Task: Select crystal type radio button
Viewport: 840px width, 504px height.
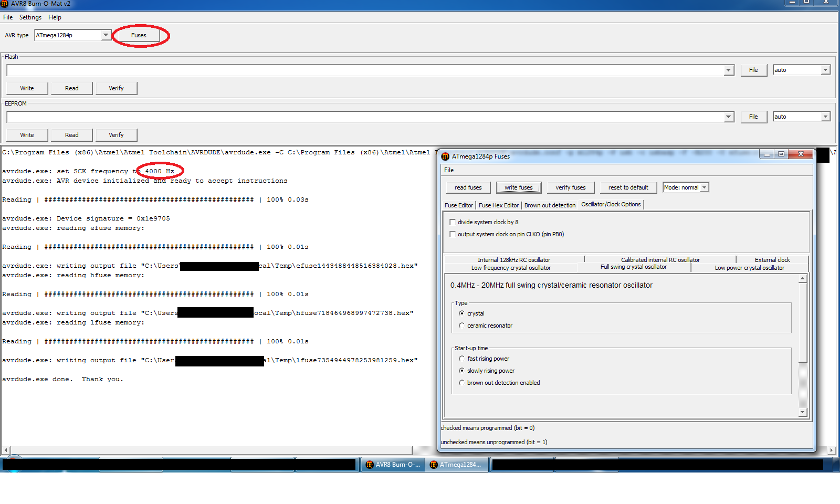Action: (462, 313)
